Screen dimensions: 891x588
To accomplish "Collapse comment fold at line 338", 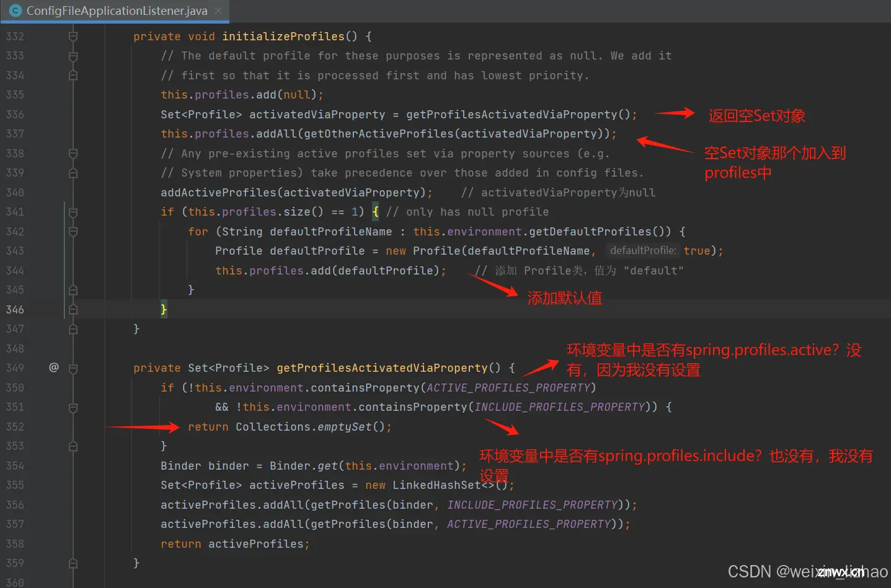I will [73, 154].
